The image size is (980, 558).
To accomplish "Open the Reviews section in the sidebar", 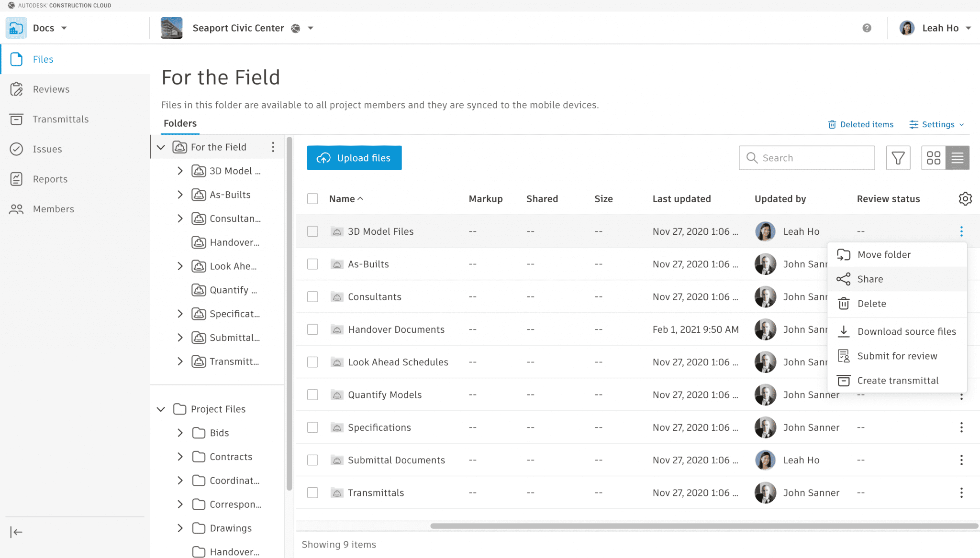I will (51, 89).
